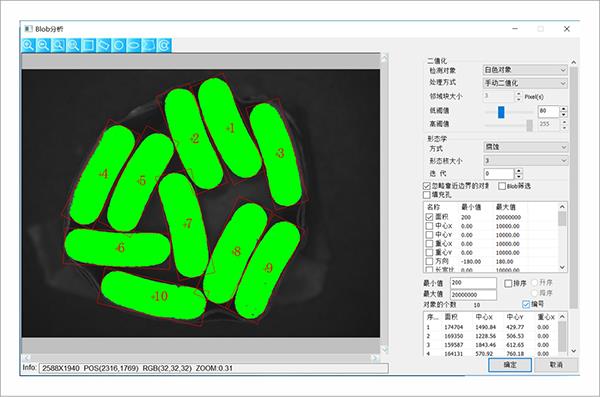Viewport: 600px width, 397px height.
Task: Enable the 填充孔 checkbox
Action: [x=427, y=195]
